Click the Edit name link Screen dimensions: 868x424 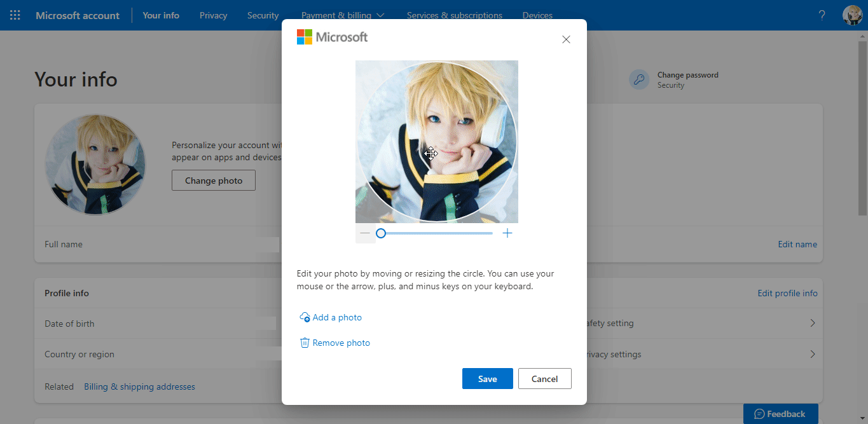coord(797,244)
